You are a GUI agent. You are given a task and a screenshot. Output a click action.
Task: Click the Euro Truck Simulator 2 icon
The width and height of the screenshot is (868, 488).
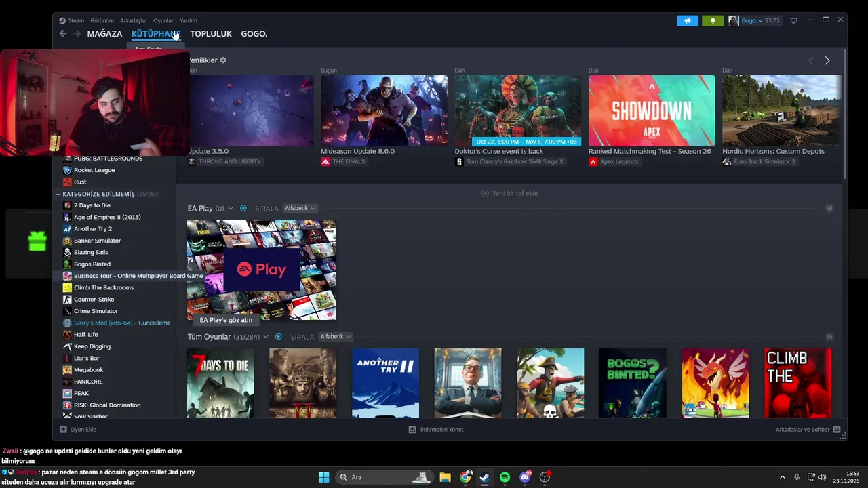click(x=727, y=162)
